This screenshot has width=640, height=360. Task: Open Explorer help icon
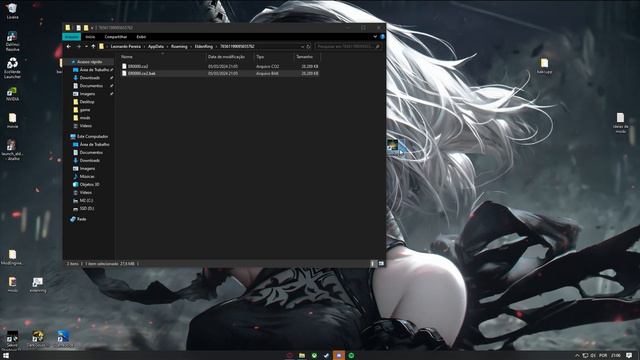[382, 37]
